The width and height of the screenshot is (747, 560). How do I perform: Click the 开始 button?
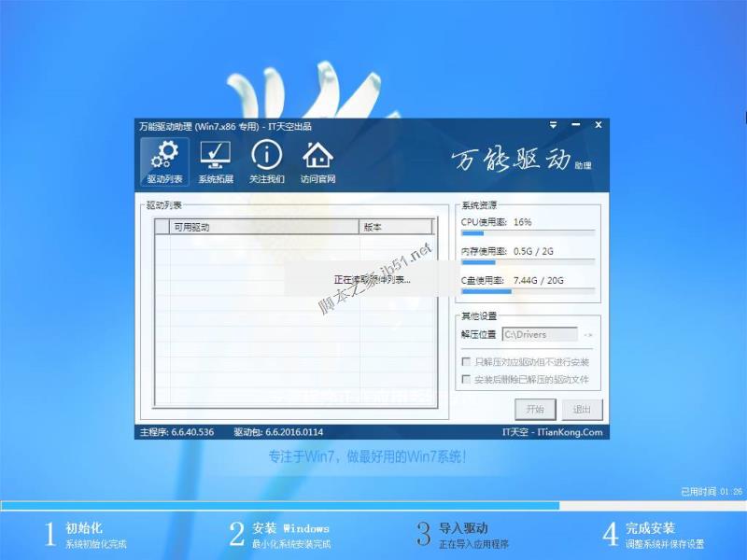[535, 409]
